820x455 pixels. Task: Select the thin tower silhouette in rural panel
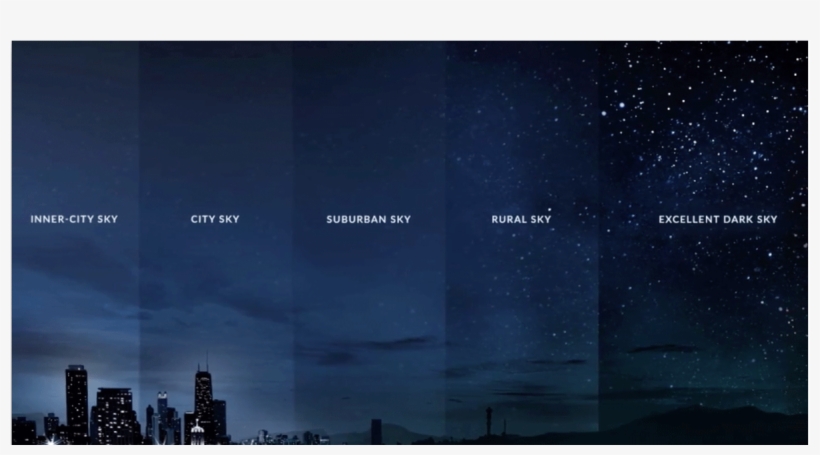click(488, 422)
